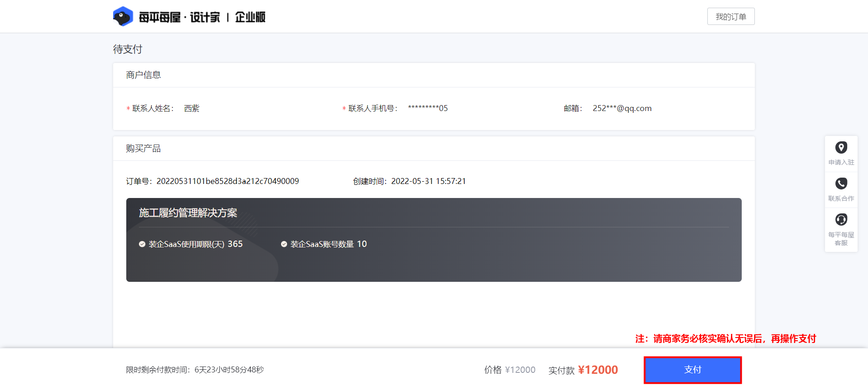
Task: Click the contact name 西紫
Action: [x=191, y=108]
